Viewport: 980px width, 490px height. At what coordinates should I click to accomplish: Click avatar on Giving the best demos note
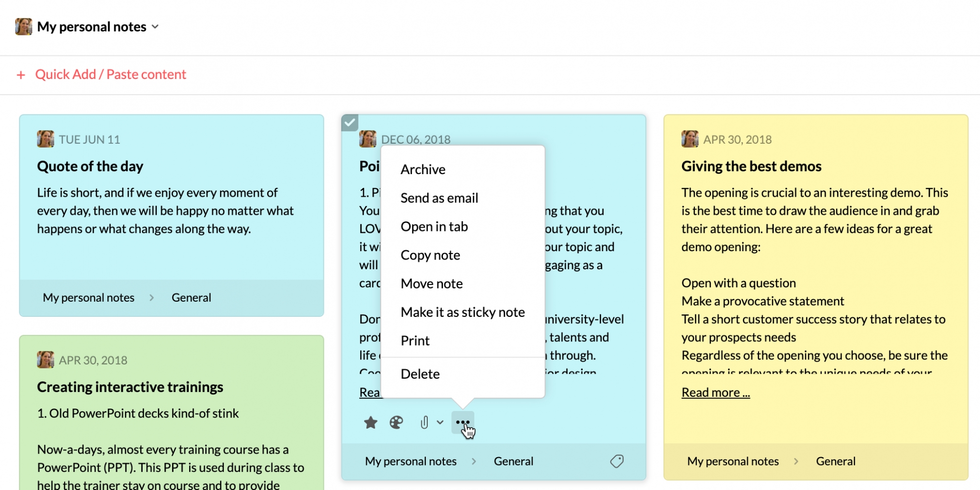click(x=690, y=139)
